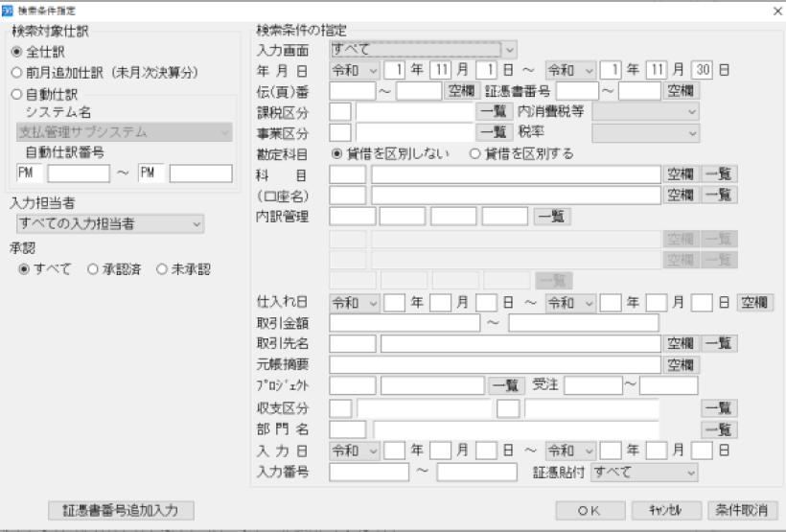Open the 税率 dropdown

click(x=646, y=133)
